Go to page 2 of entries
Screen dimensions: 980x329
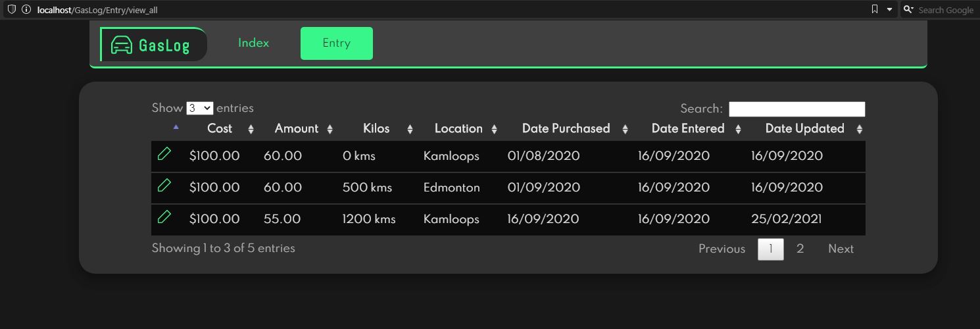click(x=800, y=249)
